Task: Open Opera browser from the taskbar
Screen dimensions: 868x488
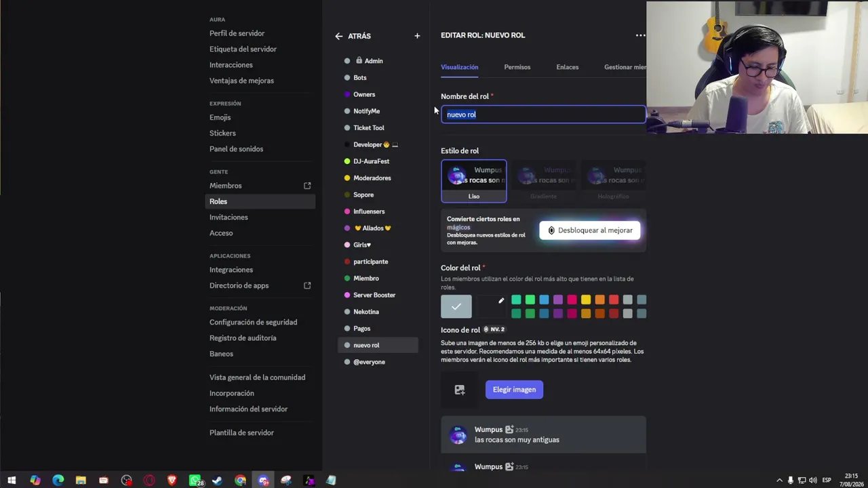Action: [x=149, y=481]
